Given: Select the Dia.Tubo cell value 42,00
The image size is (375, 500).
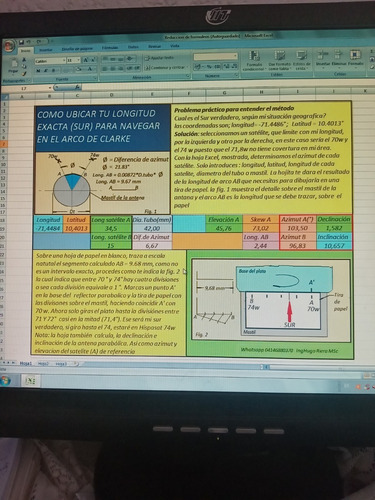Looking at the screenshot, I should point(152,228).
